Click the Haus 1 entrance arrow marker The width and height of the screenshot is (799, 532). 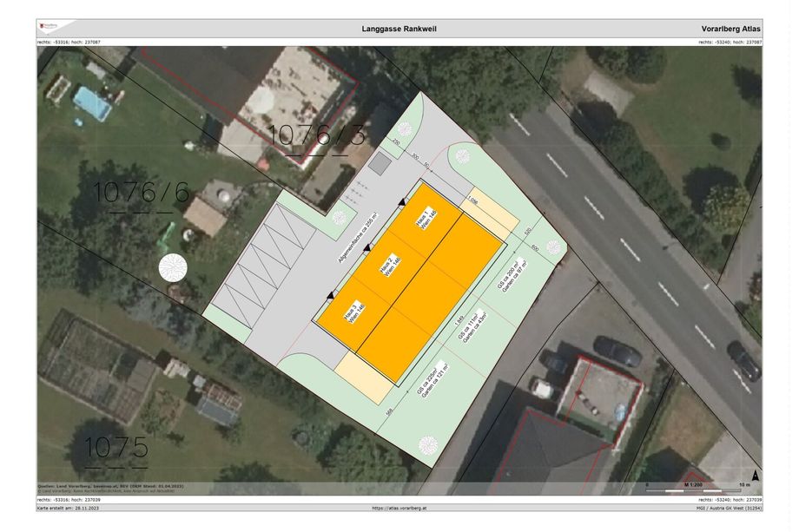(403, 202)
